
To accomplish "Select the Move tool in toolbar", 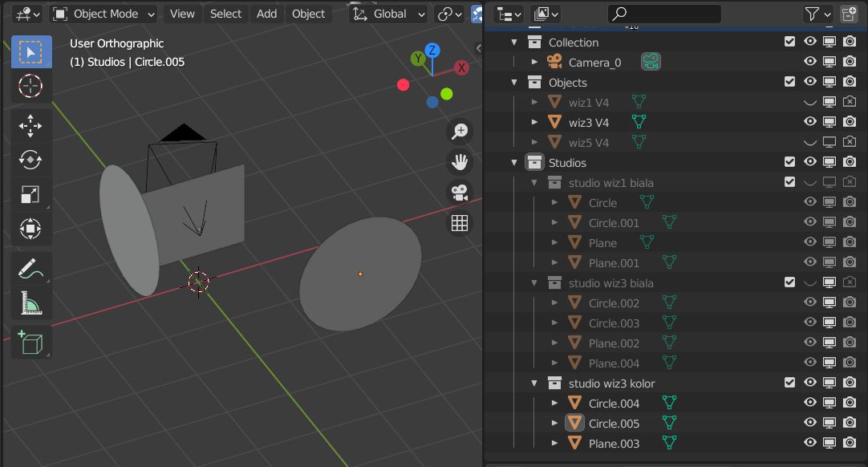I will (30, 125).
